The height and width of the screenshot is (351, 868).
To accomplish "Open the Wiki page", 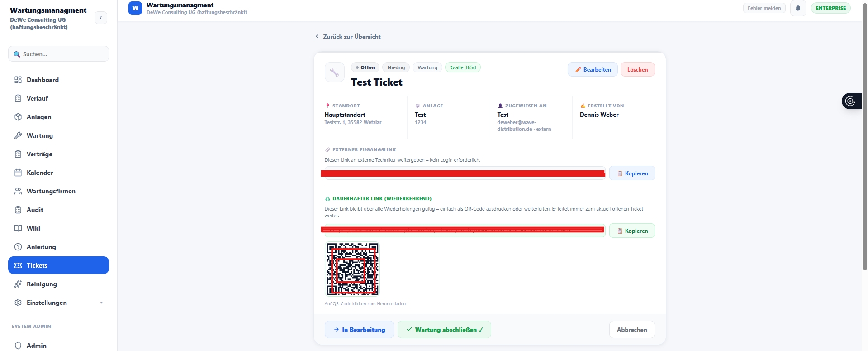I will (33, 228).
